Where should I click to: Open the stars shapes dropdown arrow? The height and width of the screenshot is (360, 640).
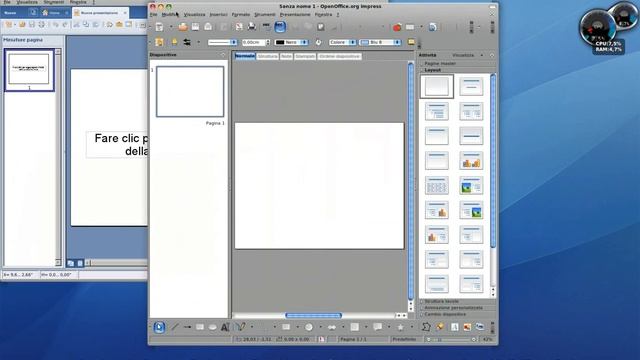(411, 327)
